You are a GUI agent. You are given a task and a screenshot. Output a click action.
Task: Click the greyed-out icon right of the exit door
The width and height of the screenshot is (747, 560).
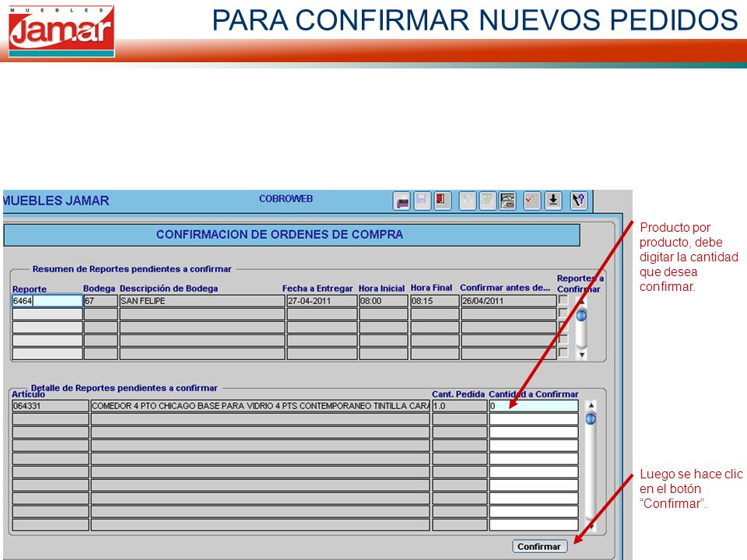(x=468, y=201)
